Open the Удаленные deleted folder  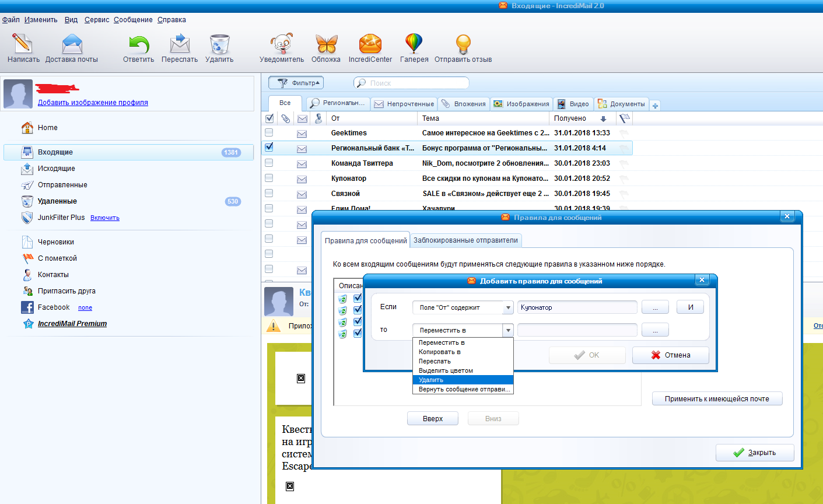pyautogui.click(x=57, y=201)
